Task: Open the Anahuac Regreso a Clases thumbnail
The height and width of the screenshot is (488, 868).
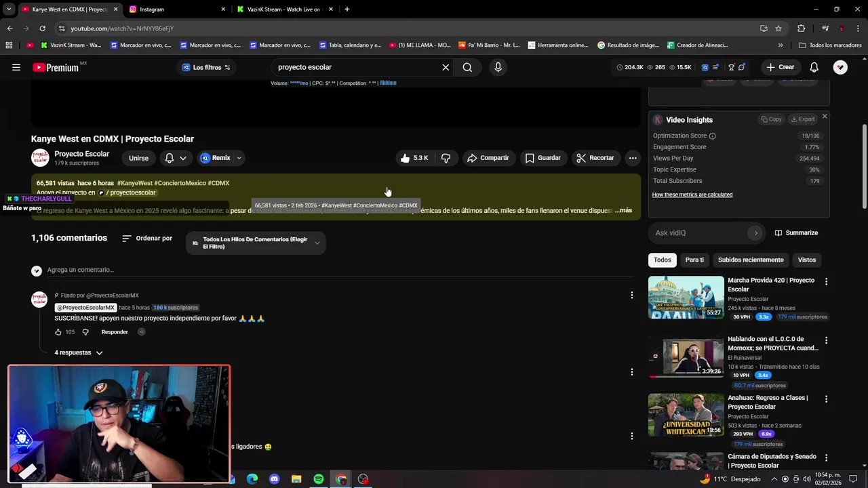Action: tap(686, 415)
